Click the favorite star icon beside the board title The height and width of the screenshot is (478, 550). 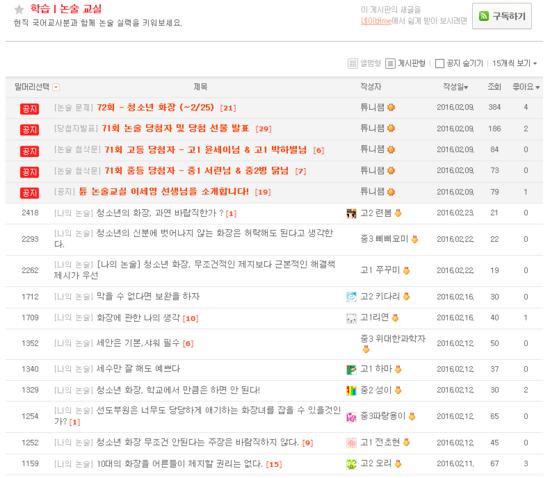click(19, 9)
